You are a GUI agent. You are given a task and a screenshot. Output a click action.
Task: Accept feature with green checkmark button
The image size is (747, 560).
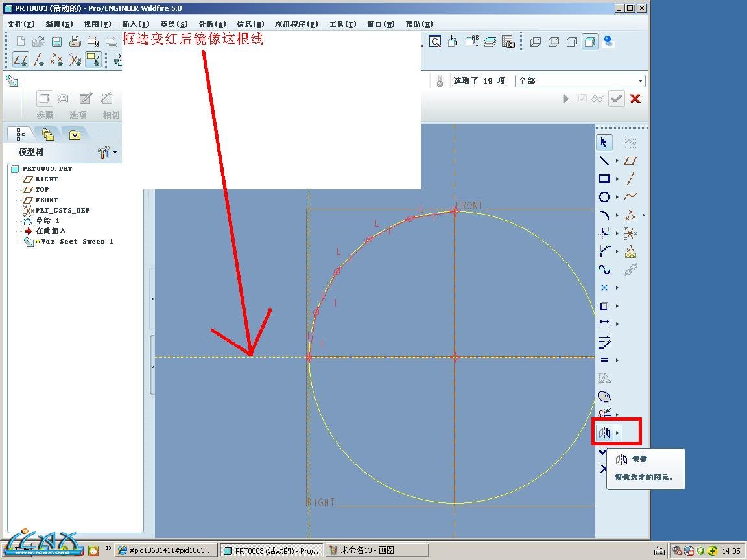click(x=616, y=99)
